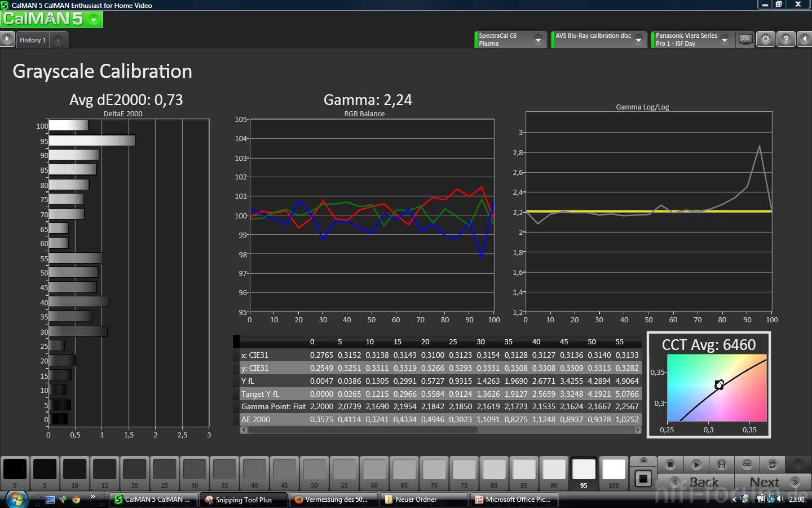Click the 95 bar in DeltaE chart

click(92, 141)
